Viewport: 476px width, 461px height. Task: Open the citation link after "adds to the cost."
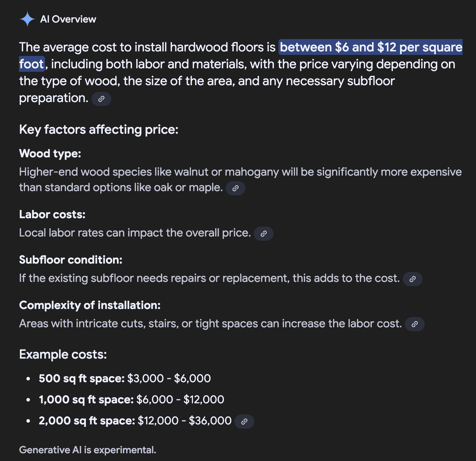pyautogui.click(x=413, y=279)
